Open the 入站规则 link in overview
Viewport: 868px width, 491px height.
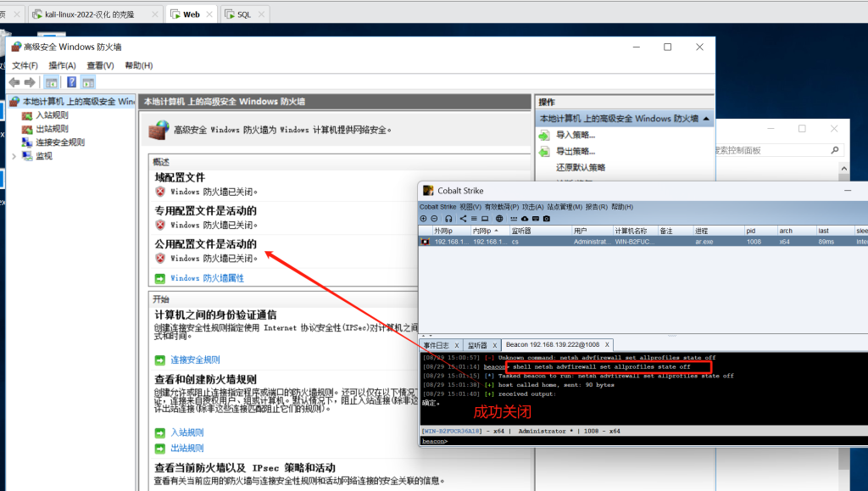187,432
